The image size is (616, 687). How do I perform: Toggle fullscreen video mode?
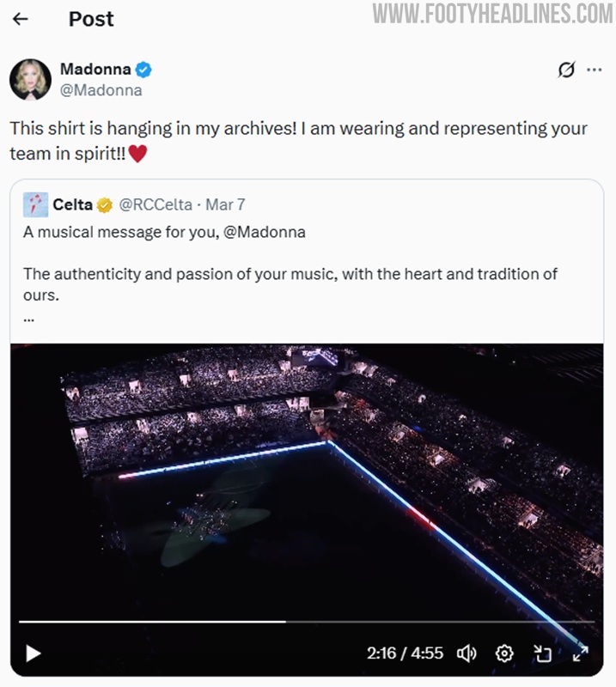click(x=581, y=654)
